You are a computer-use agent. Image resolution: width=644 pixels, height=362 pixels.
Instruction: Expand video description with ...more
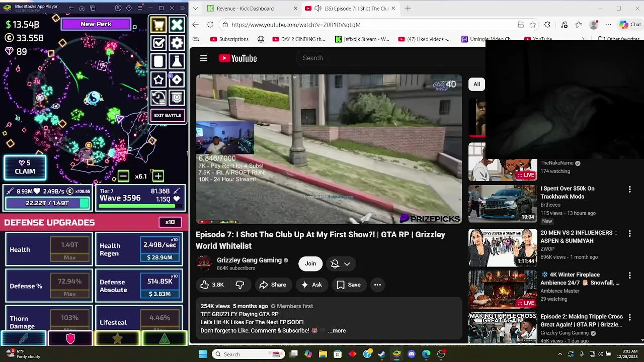(337, 331)
